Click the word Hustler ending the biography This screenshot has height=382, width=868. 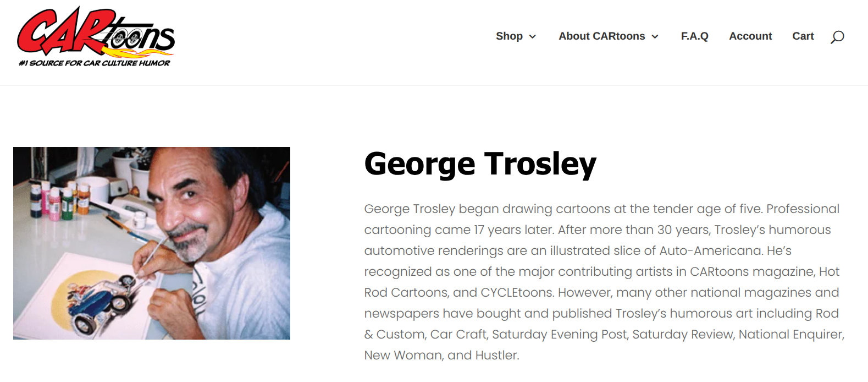[496, 355]
